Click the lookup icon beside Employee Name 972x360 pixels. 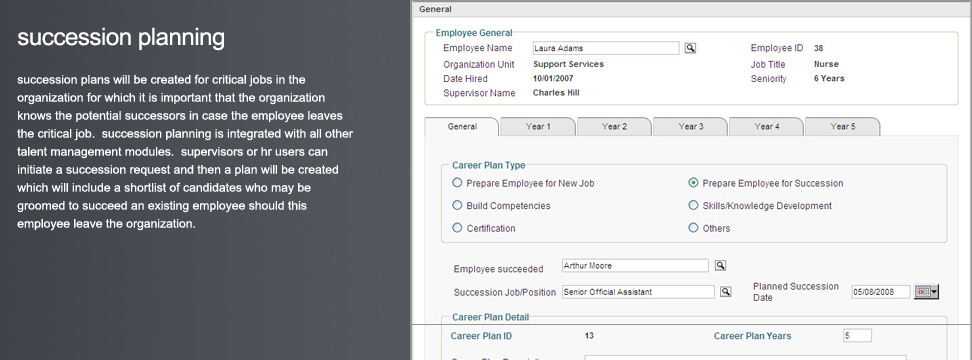(x=690, y=48)
